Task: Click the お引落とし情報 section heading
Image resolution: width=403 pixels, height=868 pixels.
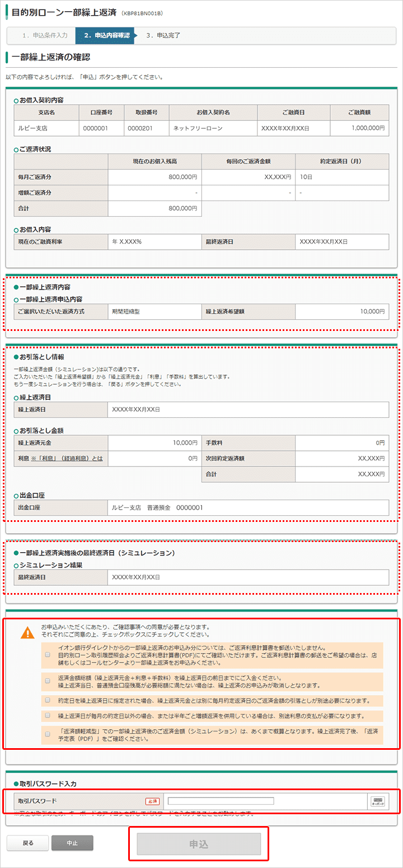Action: [41, 357]
